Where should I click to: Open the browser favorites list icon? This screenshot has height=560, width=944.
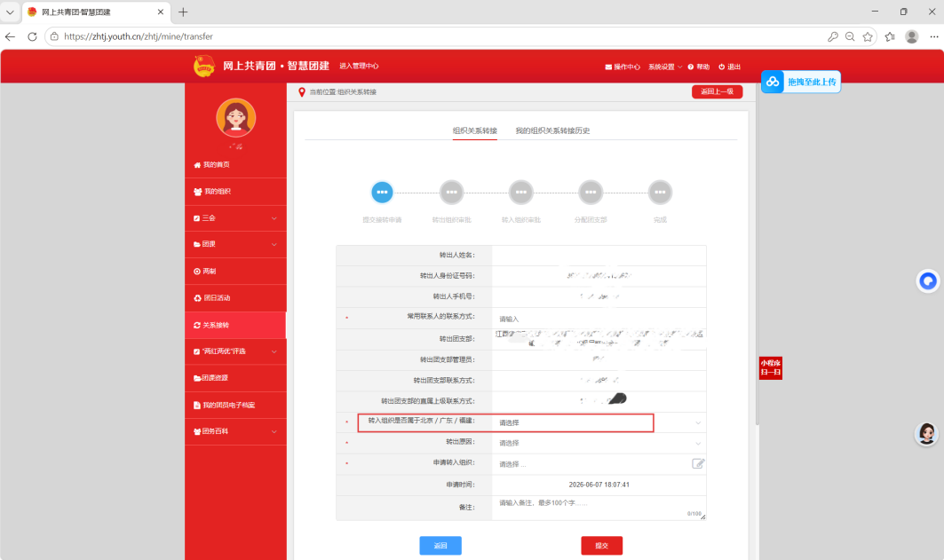click(891, 36)
